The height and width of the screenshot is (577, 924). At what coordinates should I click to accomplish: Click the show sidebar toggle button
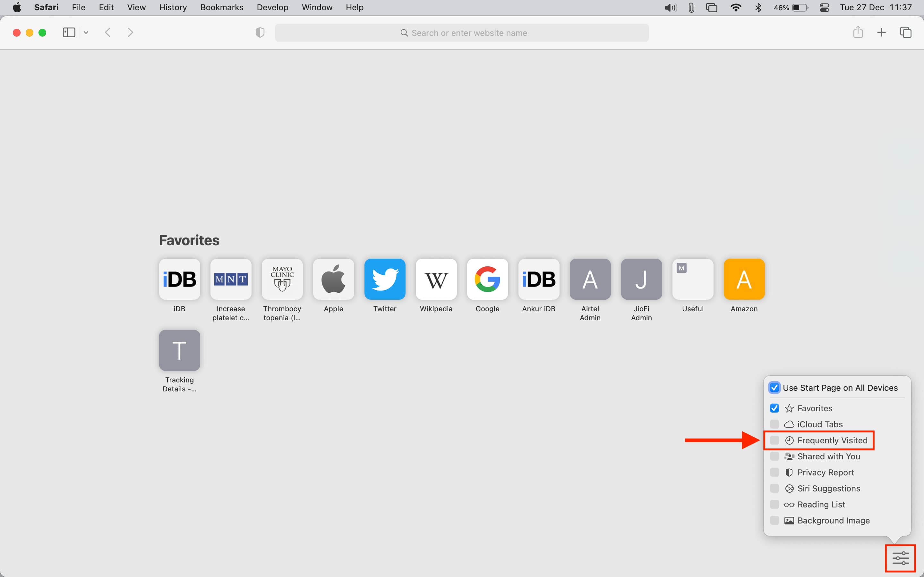tap(69, 32)
